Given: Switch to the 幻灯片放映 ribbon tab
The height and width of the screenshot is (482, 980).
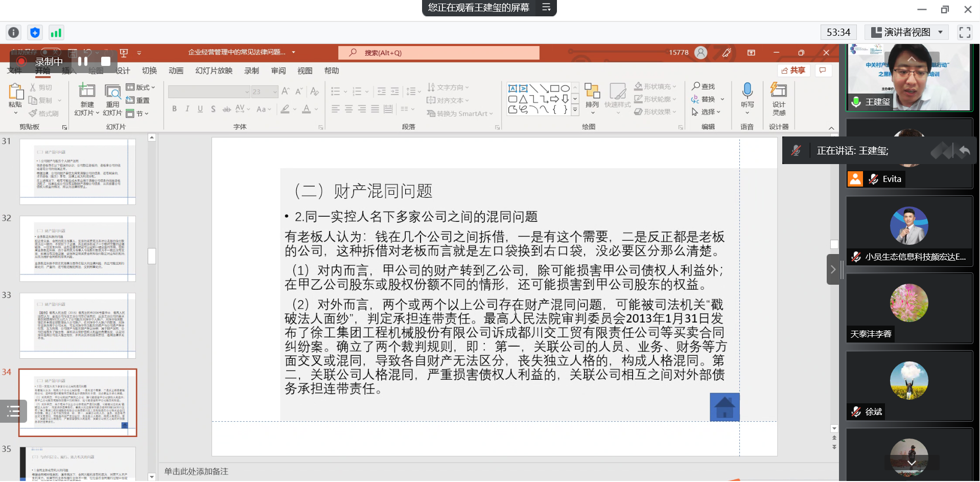Looking at the screenshot, I should [214, 71].
